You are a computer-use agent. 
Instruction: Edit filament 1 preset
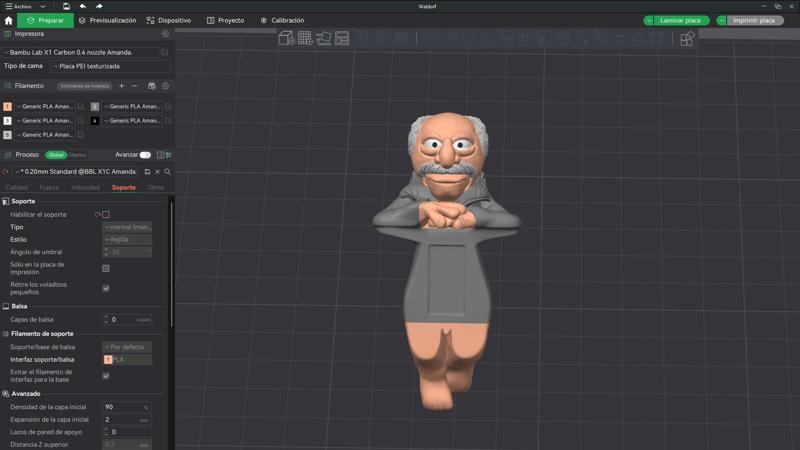click(x=81, y=106)
